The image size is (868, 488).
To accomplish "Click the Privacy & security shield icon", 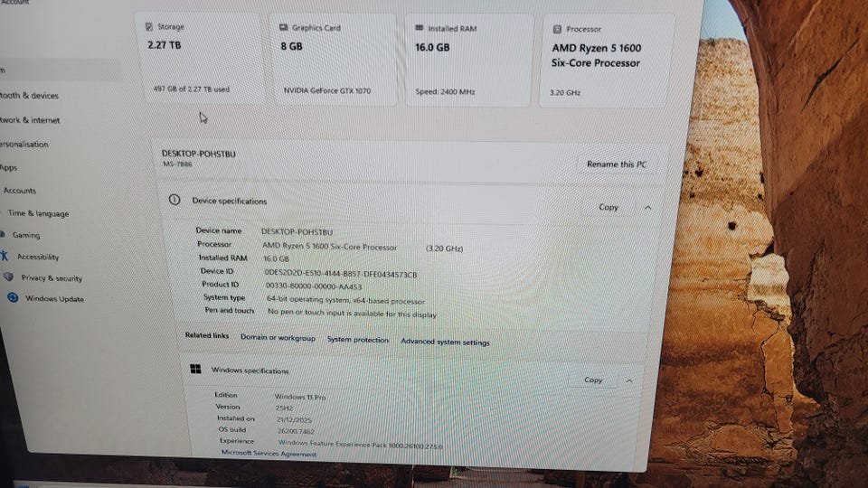I will (x=8, y=277).
